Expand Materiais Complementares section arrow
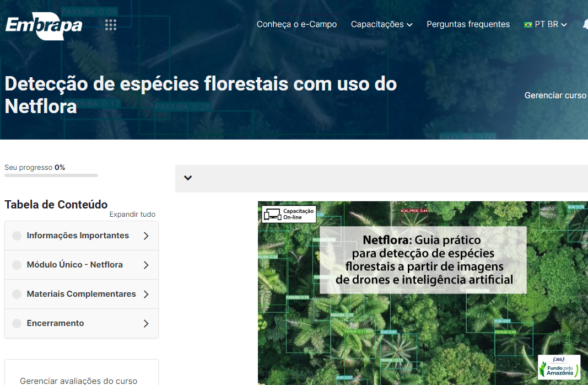This screenshot has height=385, width=588. [146, 294]
